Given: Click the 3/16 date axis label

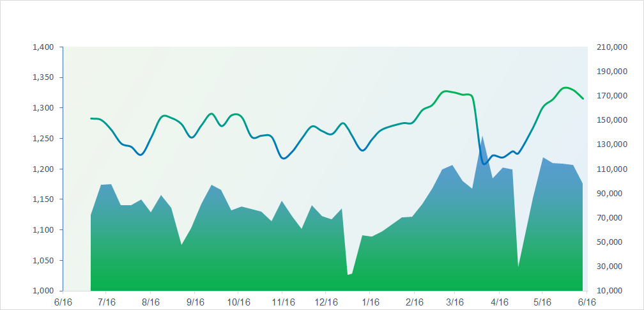Looking at the screenshot, I should tap(454, 302).
